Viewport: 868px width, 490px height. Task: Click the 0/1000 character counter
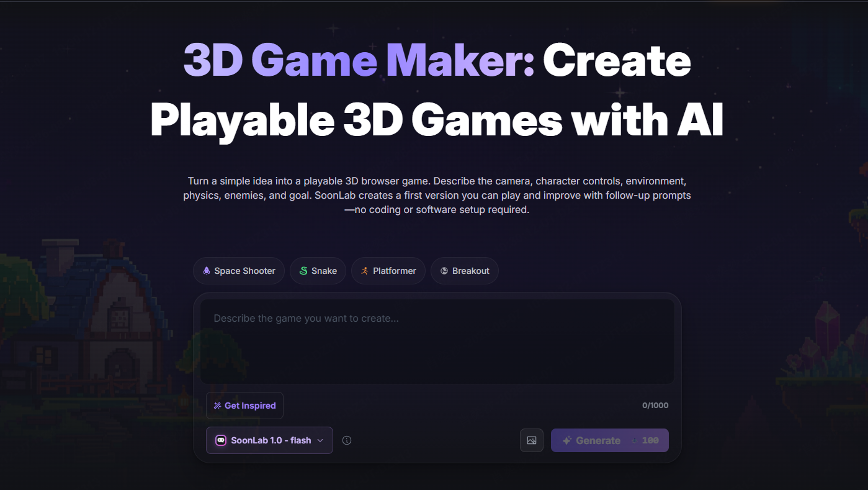point(655,406)
